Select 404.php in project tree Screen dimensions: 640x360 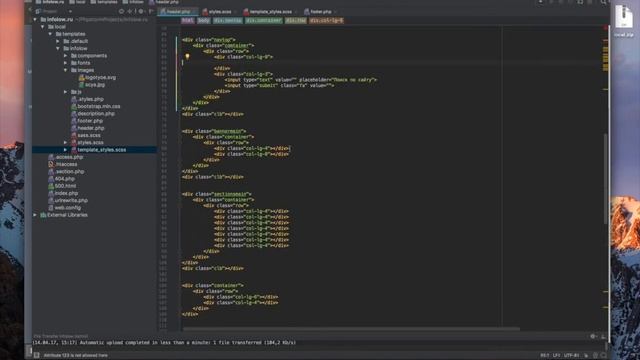tap(61, 179)
